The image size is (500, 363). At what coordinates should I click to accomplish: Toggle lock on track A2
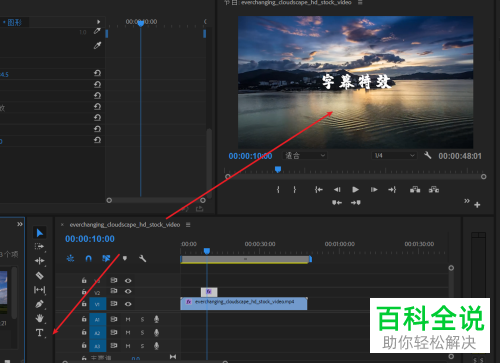[84, 332]
